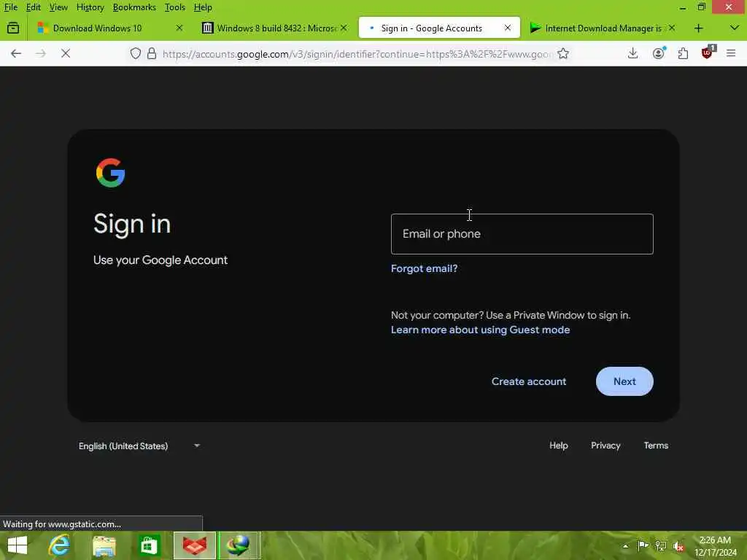Click Create account
747x560 pixels.
(529, 381)
